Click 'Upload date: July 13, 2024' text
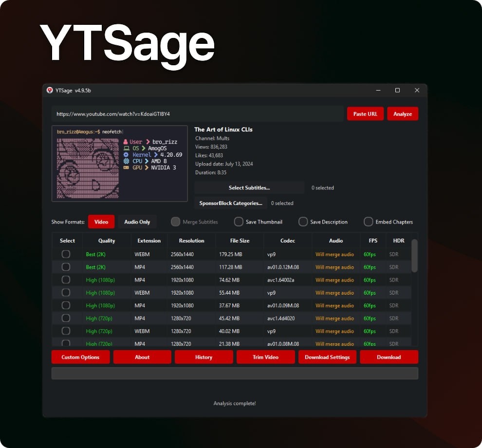This screenshot has height=448, width=482. click(224, 164)
